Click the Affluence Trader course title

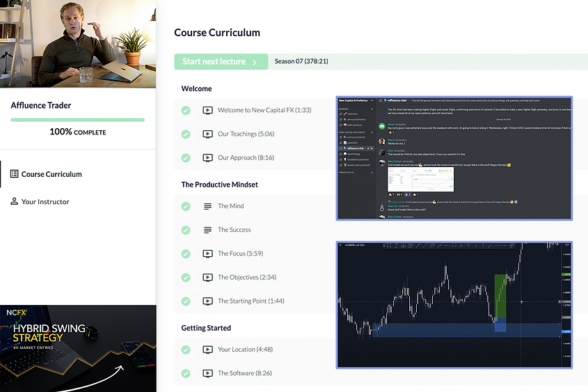[x=41, y=105]
